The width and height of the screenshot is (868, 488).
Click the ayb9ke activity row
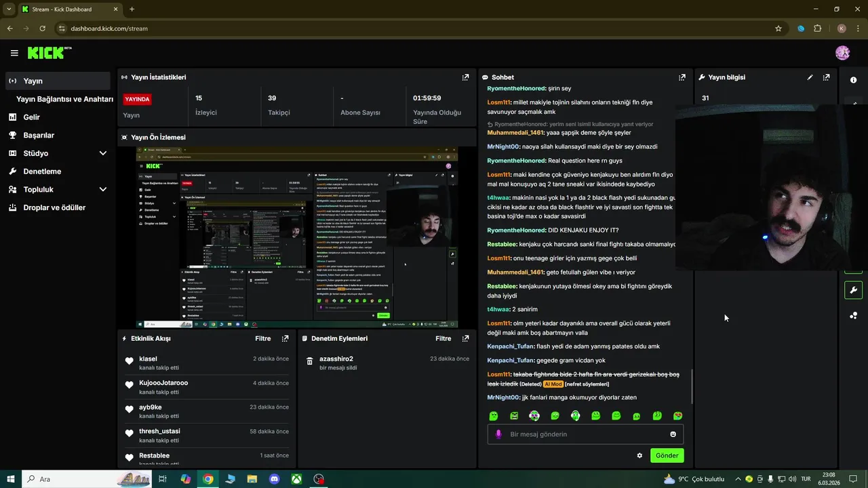click(x=208, y=411)
